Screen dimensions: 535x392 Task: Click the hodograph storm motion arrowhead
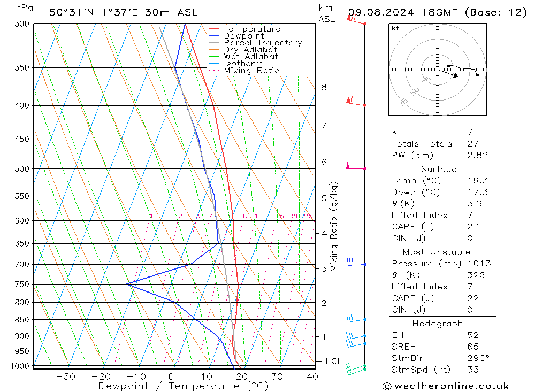tap(456, 75)
